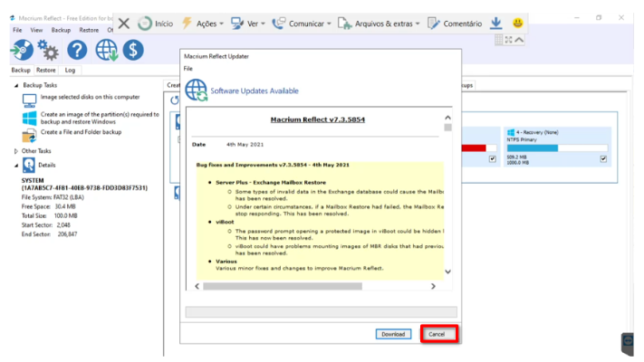Collapse the remote toolbar with chevron
Screen dimensions: 644x362
coord(519,40)
